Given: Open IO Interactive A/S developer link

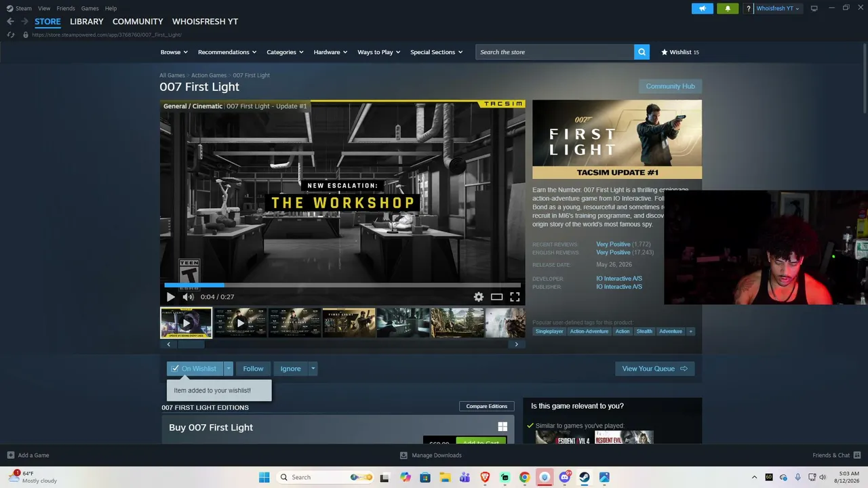Looking at the screenshot, I should [x=619, y=279].
